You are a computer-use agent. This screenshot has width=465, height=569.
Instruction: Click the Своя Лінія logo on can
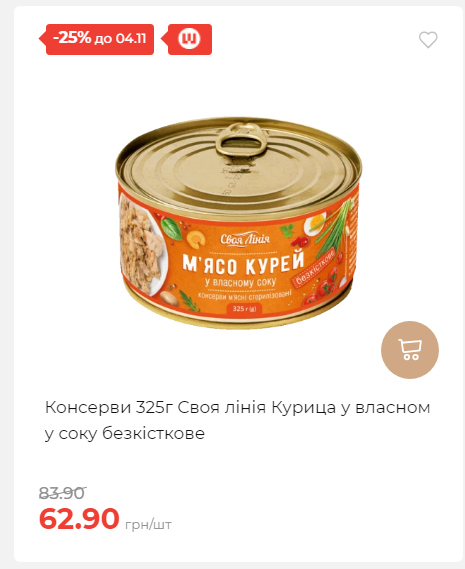[245, 240]
